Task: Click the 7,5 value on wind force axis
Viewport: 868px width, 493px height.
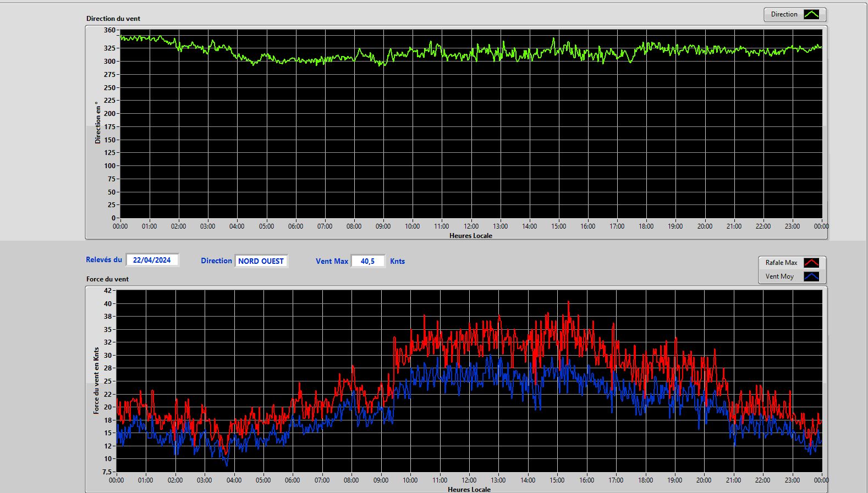Action: (107, 472)
